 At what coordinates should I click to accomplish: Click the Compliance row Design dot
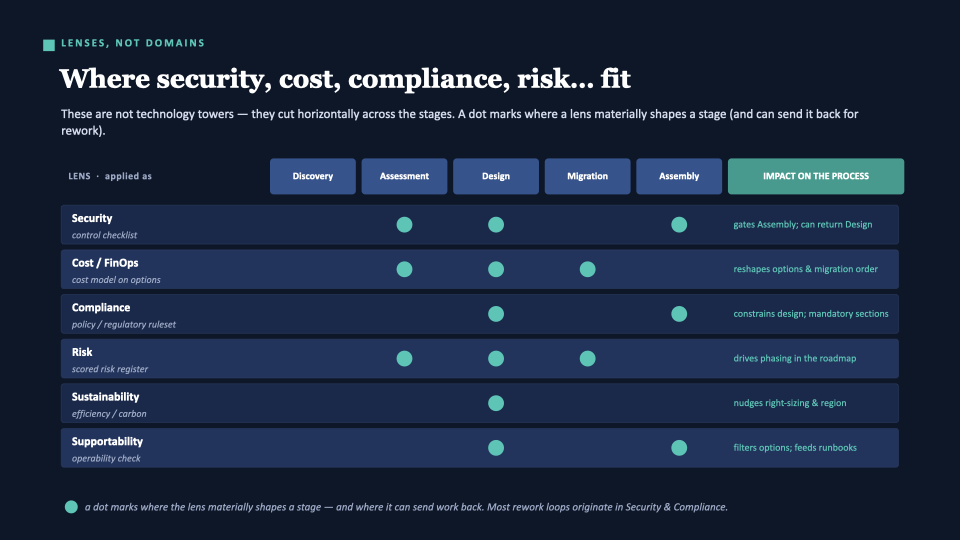(x=496, y=314)
